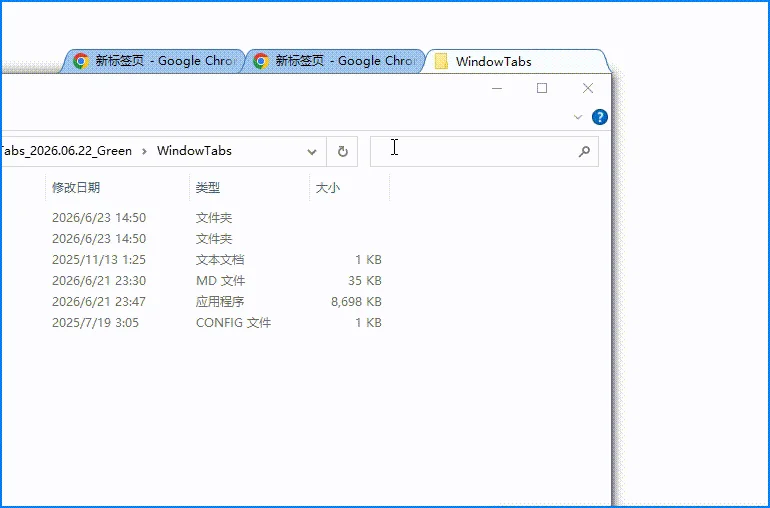Image resolution: width=770 pixels, height=508 pixels.
Task: Click the magnifier search icon
Action: 584,151
